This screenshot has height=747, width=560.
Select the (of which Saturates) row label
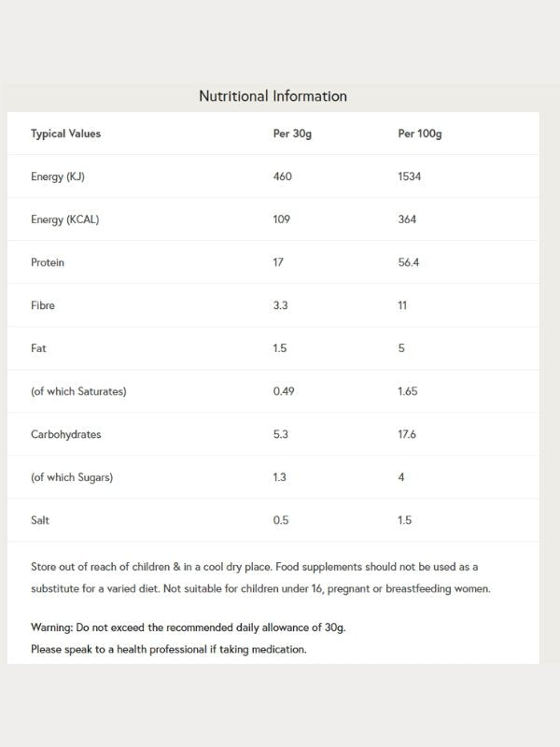(78, 391)
